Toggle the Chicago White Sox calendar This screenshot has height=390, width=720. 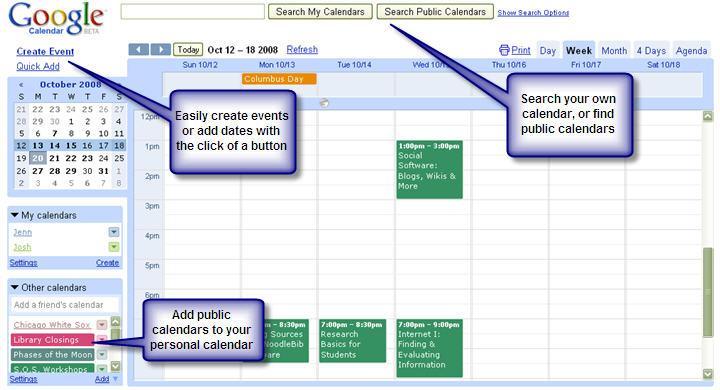point(52,325)
